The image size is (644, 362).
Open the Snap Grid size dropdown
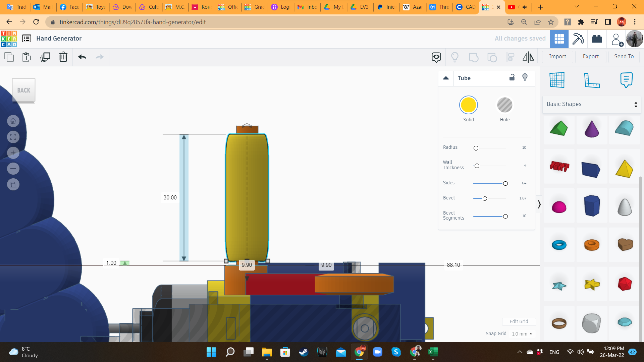522,334
